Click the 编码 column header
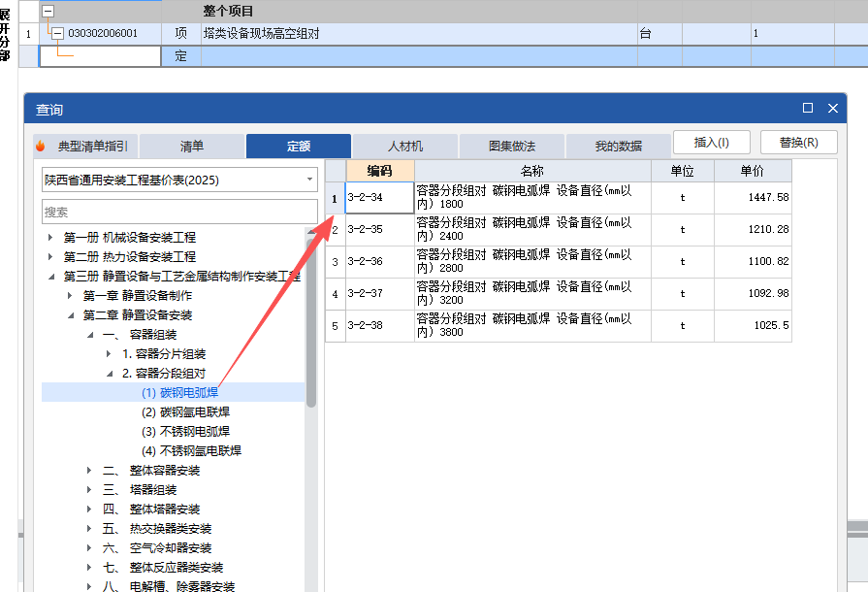The image size is (868, 592). click(x=380, y=171)
